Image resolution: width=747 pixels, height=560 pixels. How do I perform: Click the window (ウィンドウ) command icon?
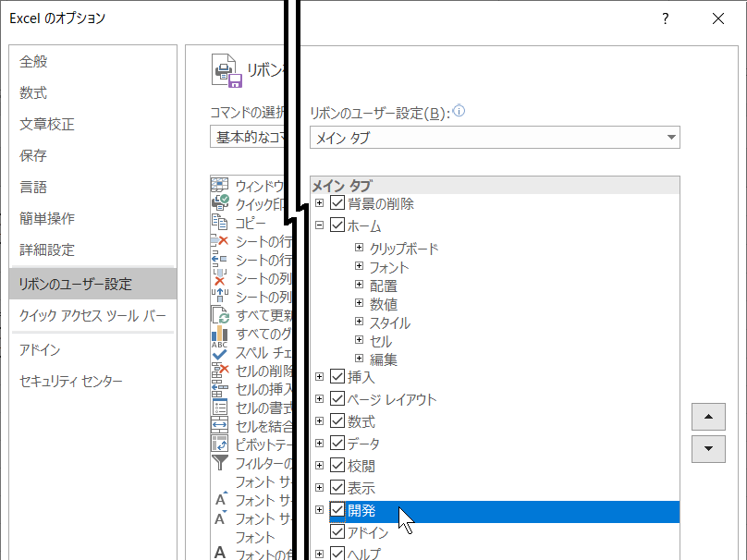pos(220,184)
